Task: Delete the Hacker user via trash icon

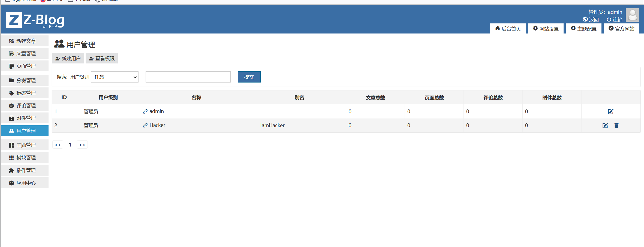Action: pos(616,125)
